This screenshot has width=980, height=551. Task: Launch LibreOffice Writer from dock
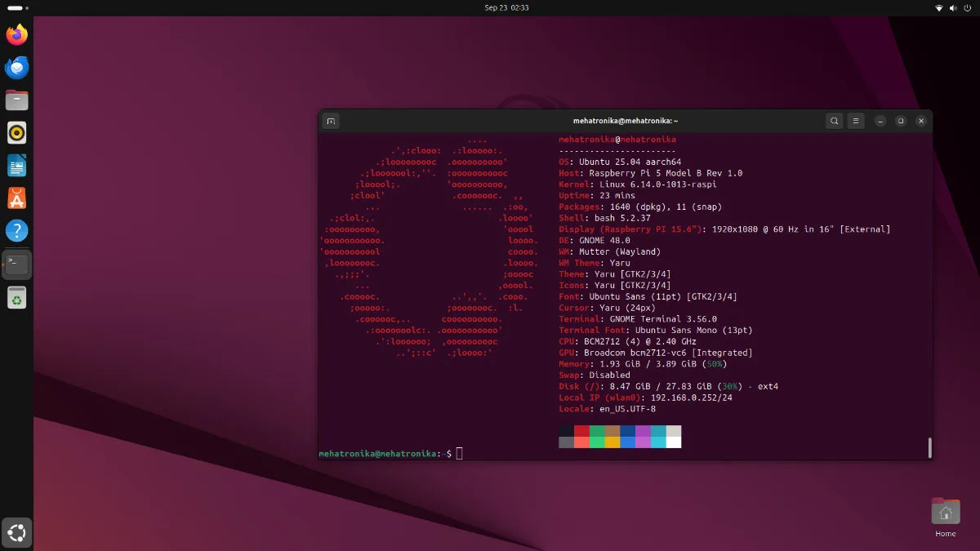pos(16,165)
